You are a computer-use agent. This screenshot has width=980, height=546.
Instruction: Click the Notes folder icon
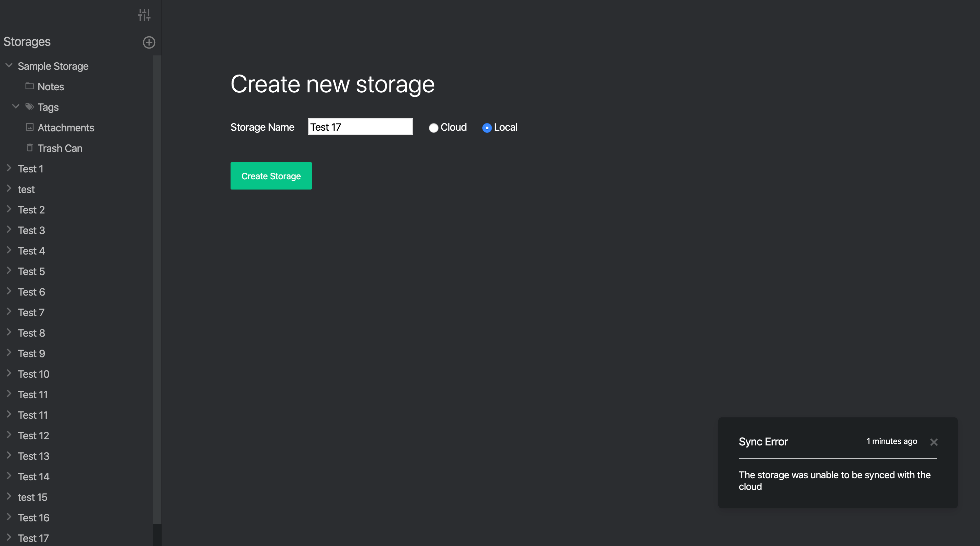point(29,86)
